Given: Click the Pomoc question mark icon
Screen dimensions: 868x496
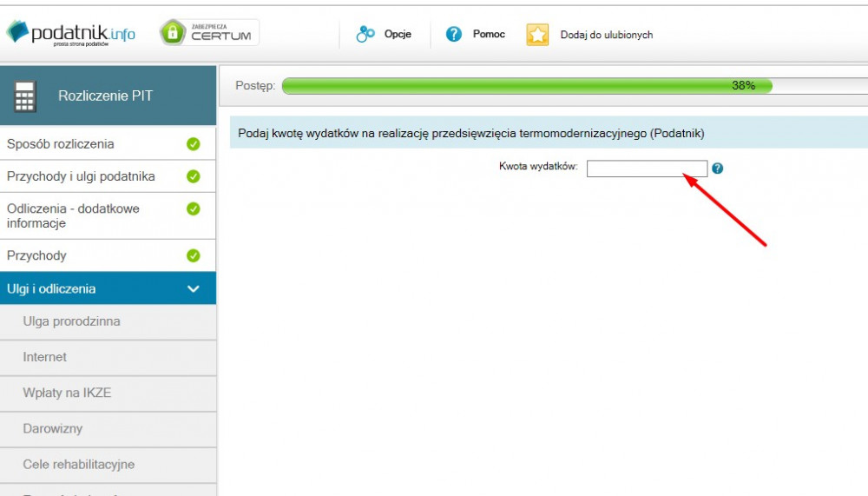Looking at the screenshot, I should click(454, 35).
